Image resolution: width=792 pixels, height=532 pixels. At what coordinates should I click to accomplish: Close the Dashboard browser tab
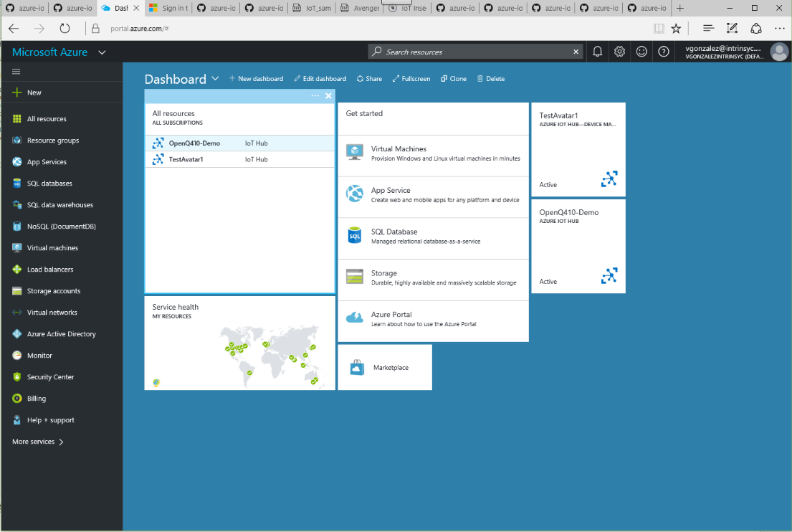tap(136, 8)
